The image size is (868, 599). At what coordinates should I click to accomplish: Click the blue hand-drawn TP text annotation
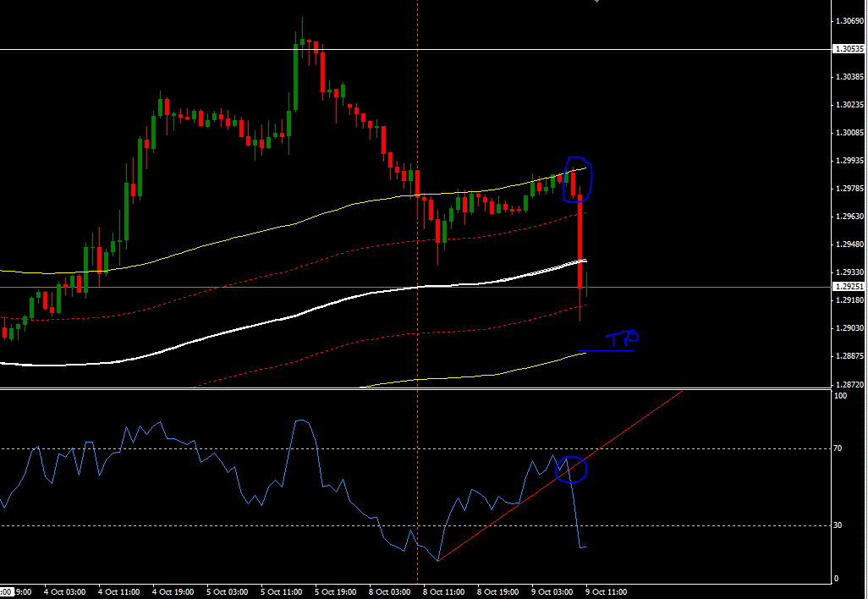tap(622, 338)
